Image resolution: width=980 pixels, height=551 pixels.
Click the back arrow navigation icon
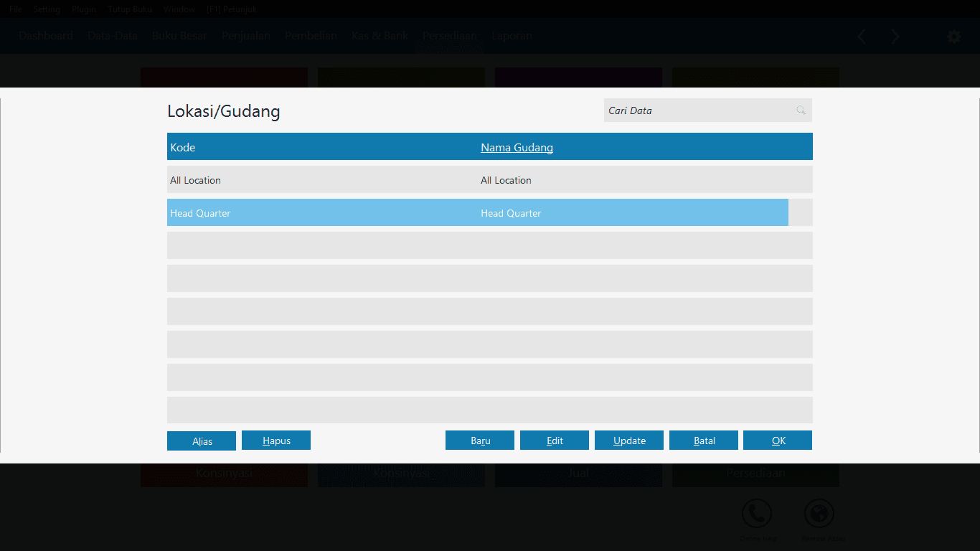coord(862,37)
